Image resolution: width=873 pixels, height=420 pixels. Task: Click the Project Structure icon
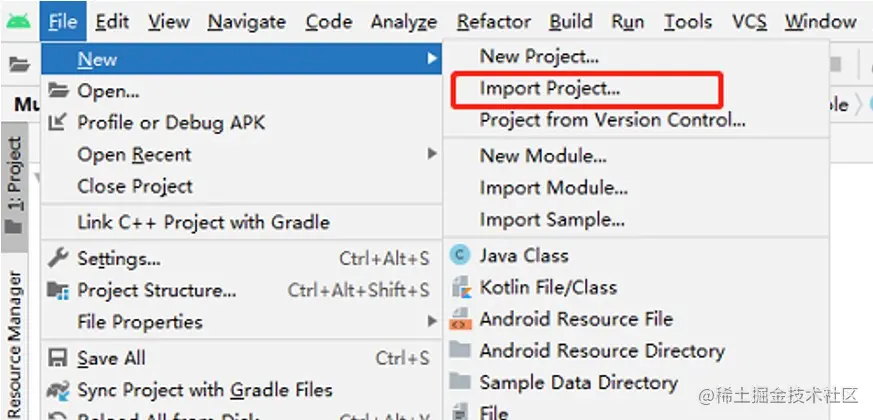pyautogui.click(x=58, y=290)
